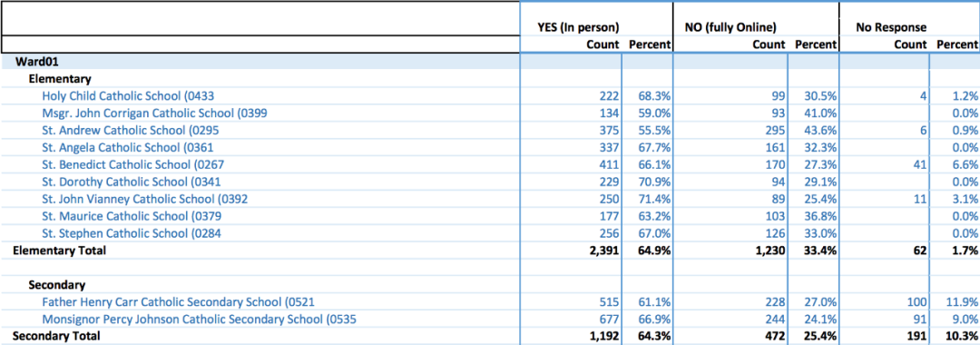Image resolution: width=980 pixels, height=345 pixels.
Task: Select Elementary Total in-person count 2,391
Action: pyautogui.click(x=603, y=251)
